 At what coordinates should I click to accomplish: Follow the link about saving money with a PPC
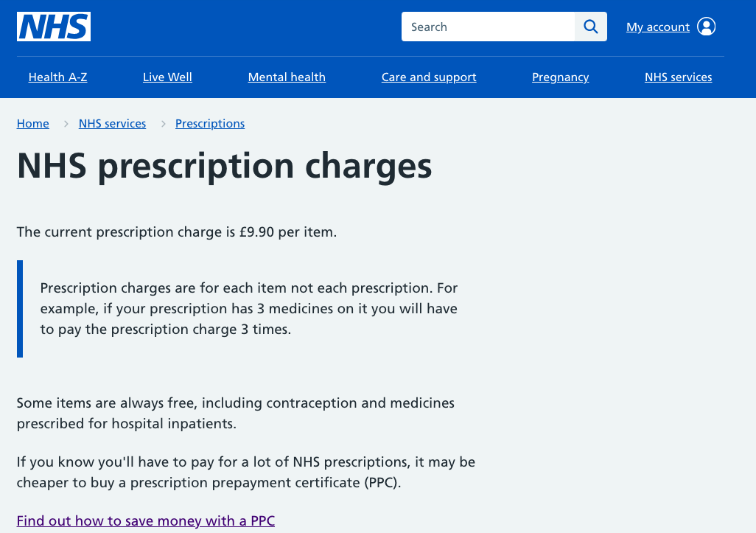point(146,520)
